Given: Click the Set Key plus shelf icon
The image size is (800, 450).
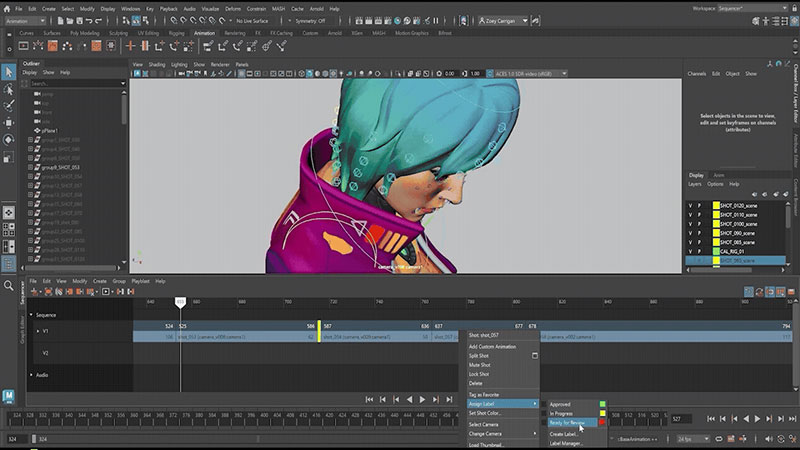Looking at the screenshot, I should point(130,46).
